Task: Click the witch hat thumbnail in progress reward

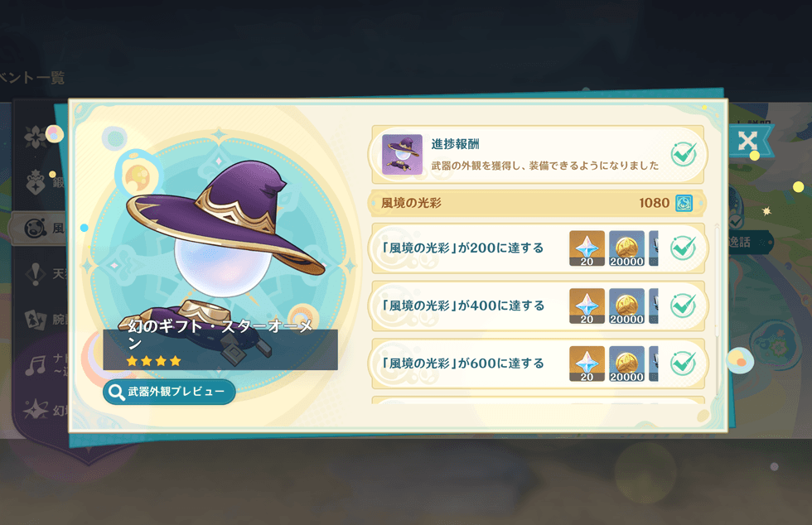Action: point(402,154)
